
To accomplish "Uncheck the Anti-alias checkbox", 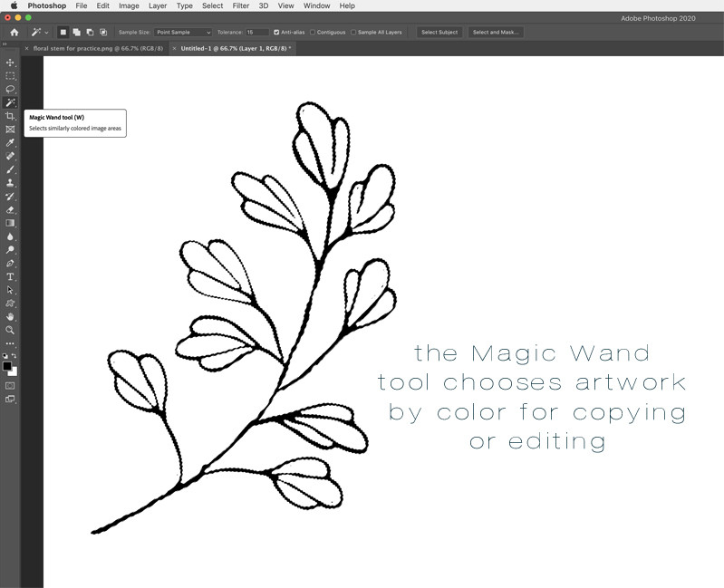I will pyautogui.click(x=277, y=32).
